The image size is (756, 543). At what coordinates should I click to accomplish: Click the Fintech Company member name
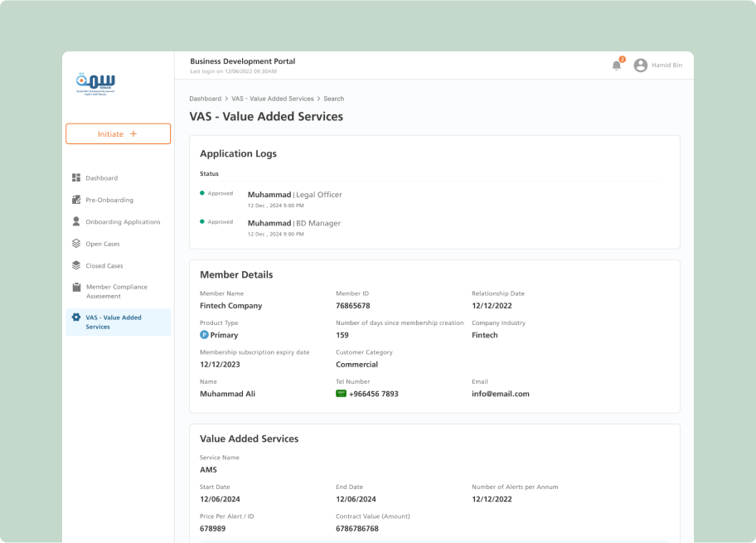pyautogui.click(x=231, y=306)
